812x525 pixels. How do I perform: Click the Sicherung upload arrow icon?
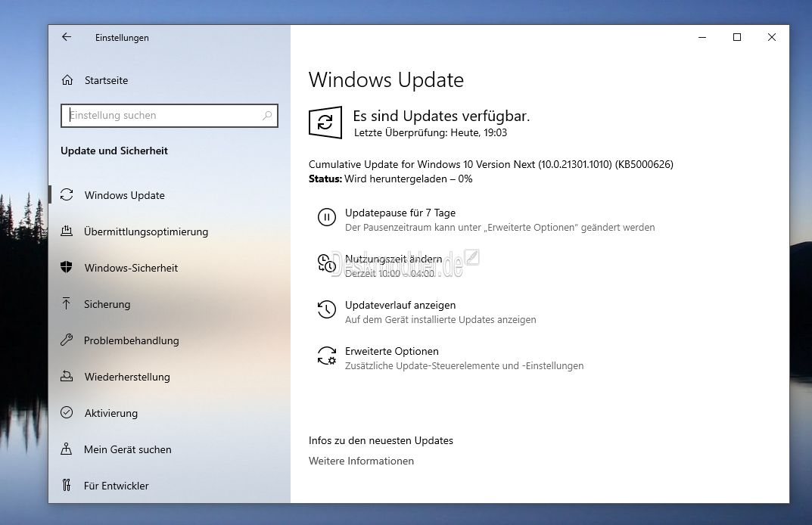67,303
